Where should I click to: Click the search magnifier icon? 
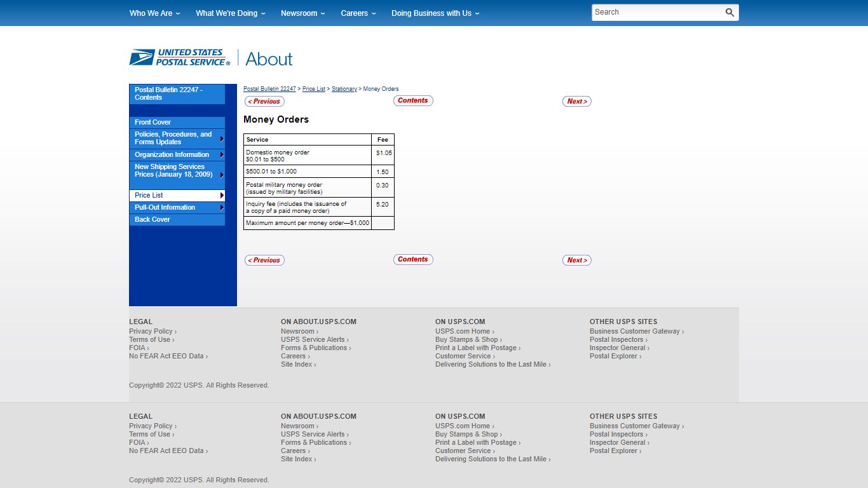click(729, 13)
